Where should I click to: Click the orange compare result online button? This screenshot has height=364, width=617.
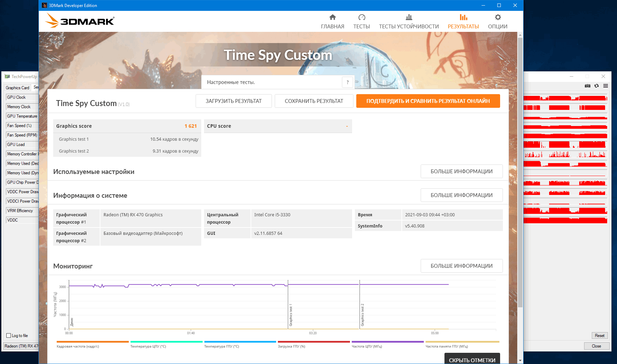click(x=428, y=101)
